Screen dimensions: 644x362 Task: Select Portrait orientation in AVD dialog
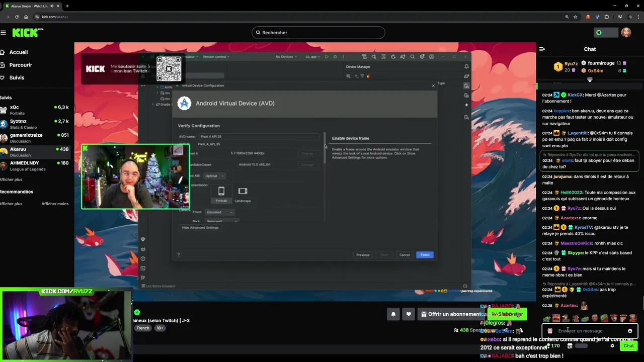(x=221, y=194)
